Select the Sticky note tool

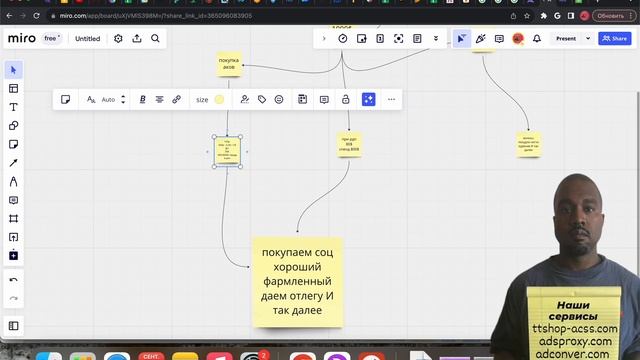coord(13,144)
